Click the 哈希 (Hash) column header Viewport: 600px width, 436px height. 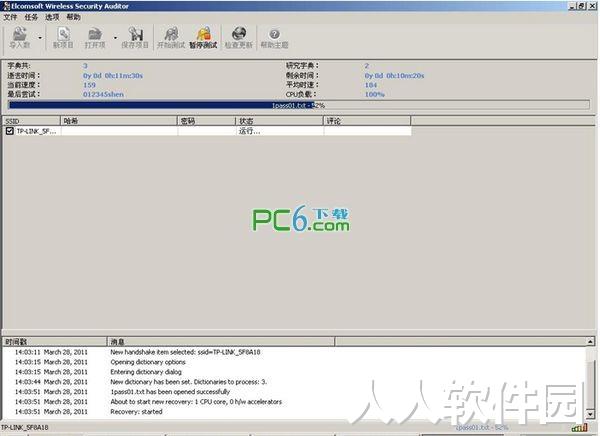(x=119, y=121)
